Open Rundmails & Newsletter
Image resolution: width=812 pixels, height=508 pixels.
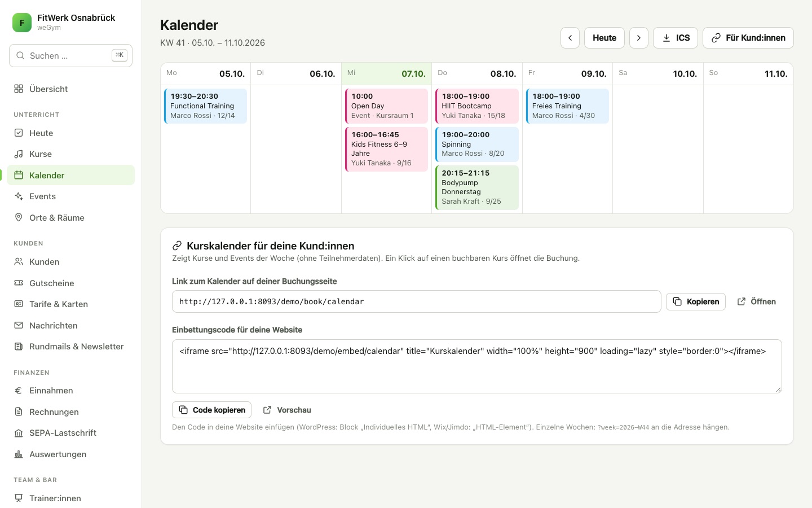[x=70, y=346]
